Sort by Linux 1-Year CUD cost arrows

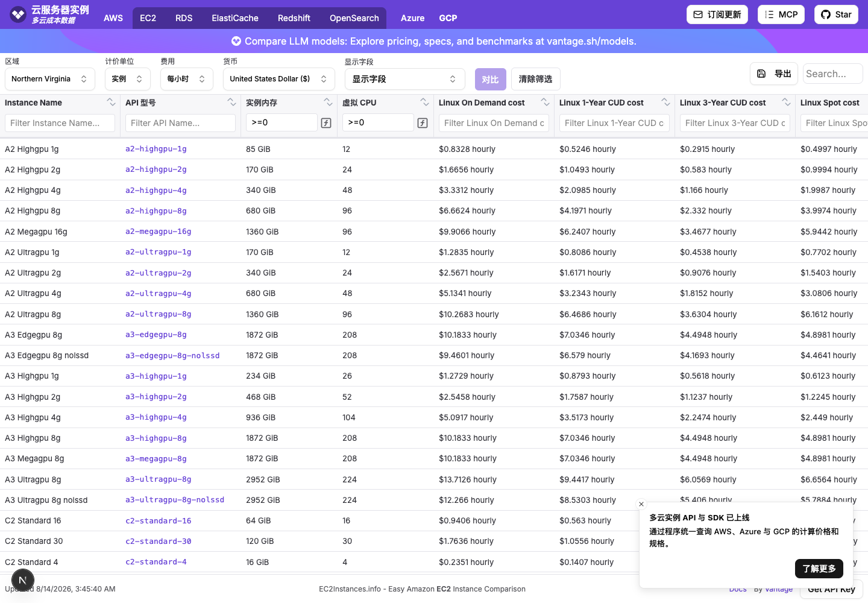pos(665,102)
